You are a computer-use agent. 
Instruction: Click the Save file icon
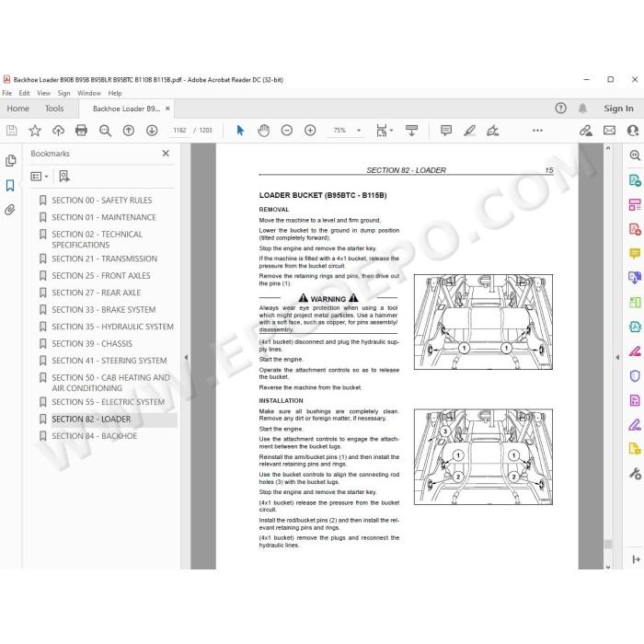11,131
